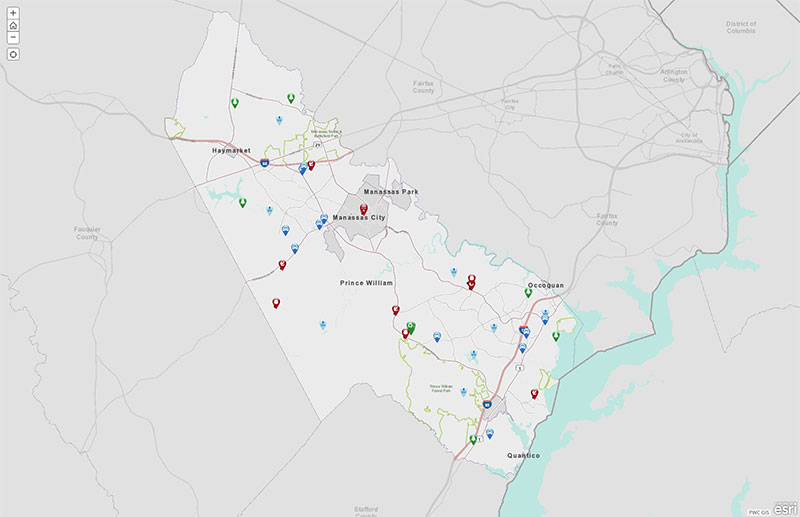Select blue marker left of the stacked red markers
This screenshot has height=517, width=800.
454,272
